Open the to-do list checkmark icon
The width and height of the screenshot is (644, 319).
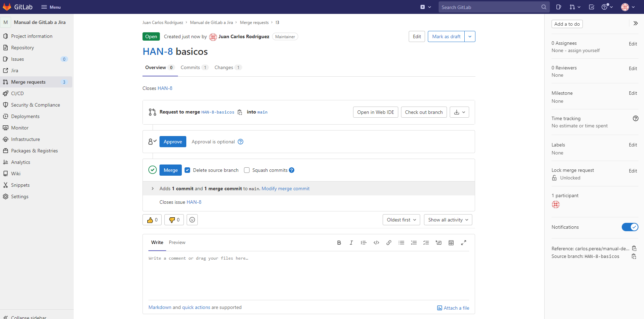pyautogui.click(x=592, y=7)
